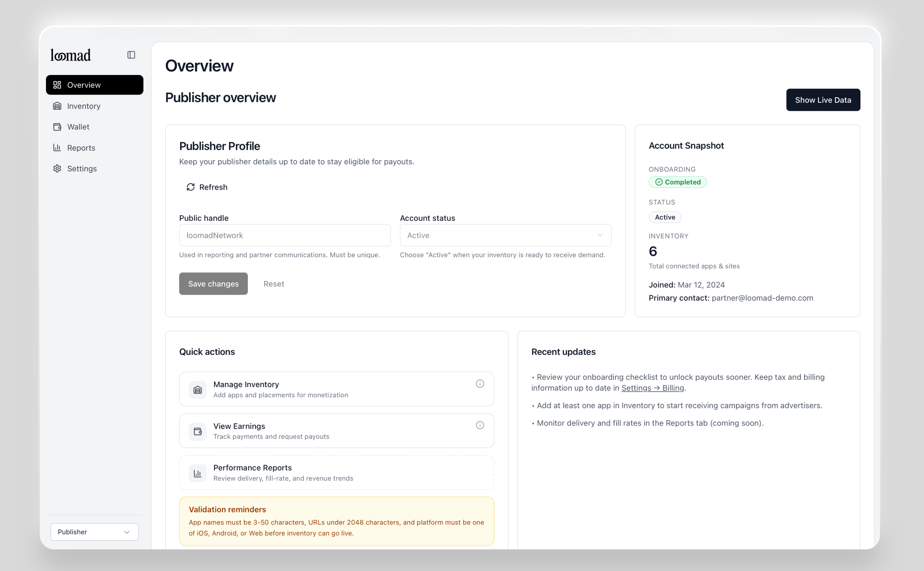Open Reports via the chart icon
This screenshot has width=924, height=571.
click(57, 148)
